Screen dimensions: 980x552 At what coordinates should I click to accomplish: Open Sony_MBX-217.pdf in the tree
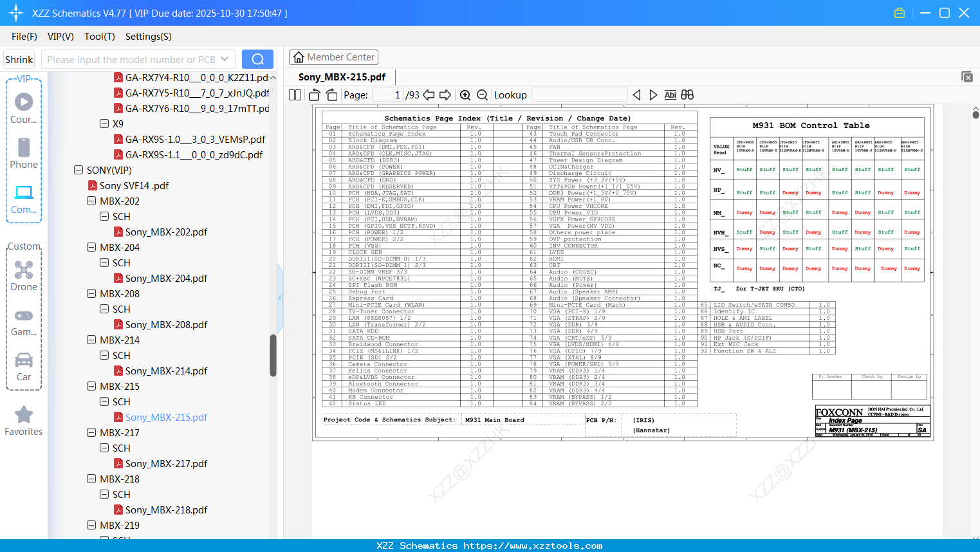tap(166, 463)
